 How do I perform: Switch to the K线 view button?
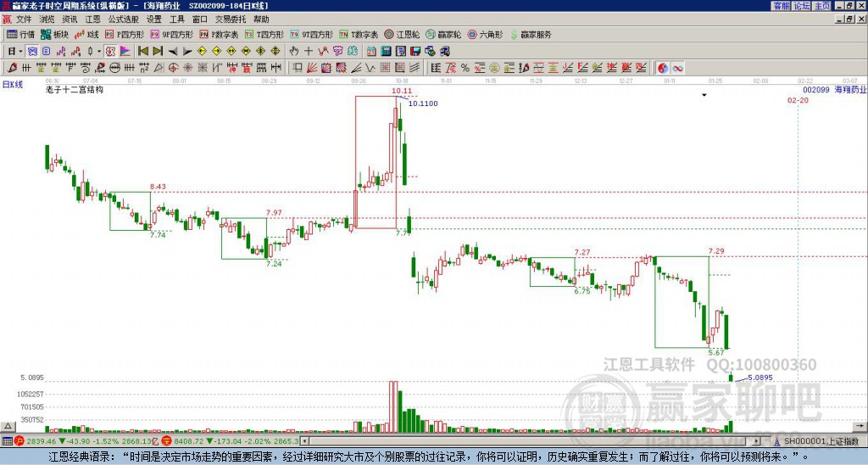[x=86, y=34]
